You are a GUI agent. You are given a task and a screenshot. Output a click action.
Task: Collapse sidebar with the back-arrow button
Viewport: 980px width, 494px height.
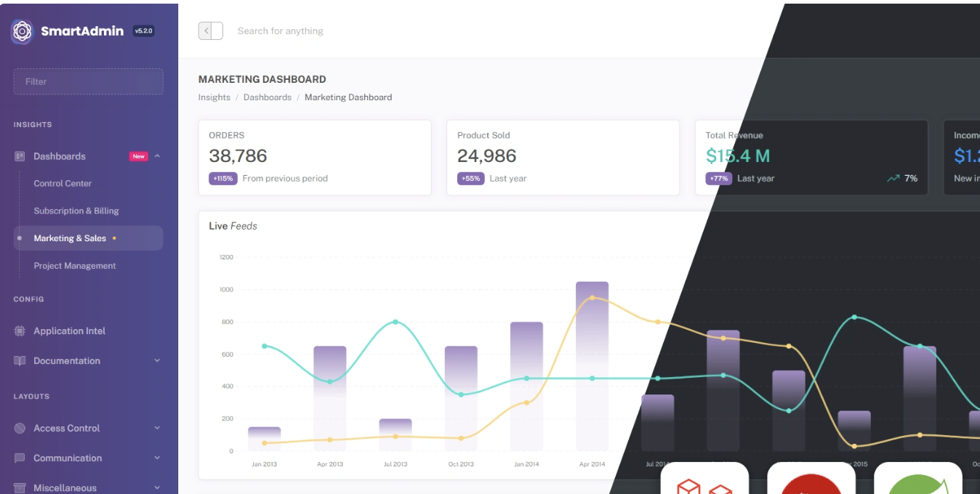pyautogui.click(x=211, y=31)
